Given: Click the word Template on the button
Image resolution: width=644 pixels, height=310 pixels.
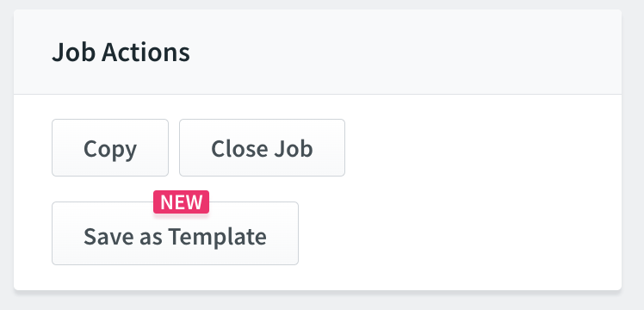Looking at the screenshot, I should [x=217, y=237].
